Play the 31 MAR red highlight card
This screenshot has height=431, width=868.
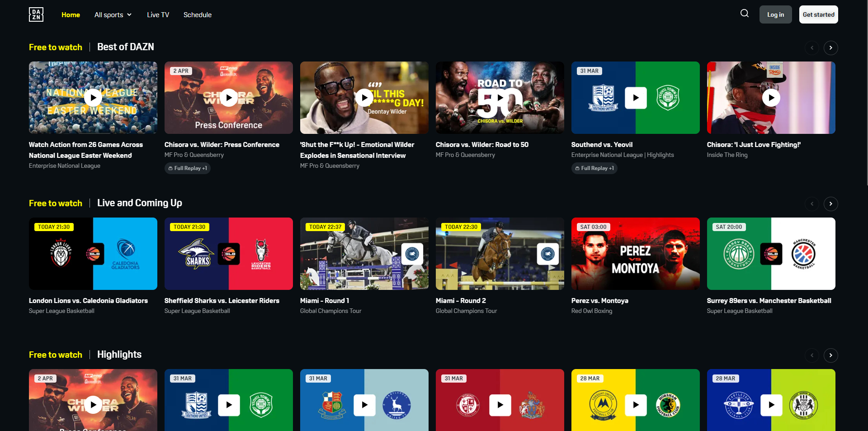500,405
